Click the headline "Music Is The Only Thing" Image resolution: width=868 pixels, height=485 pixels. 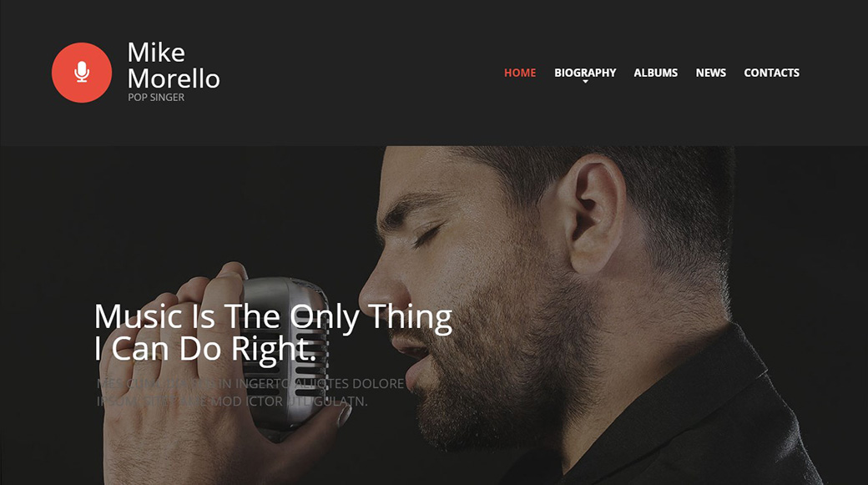[x=273, y=317]
